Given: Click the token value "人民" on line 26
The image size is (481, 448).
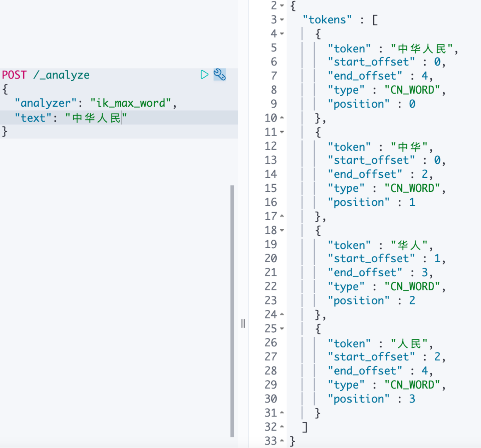Looking at the screenshot, I should click(409, 343).
